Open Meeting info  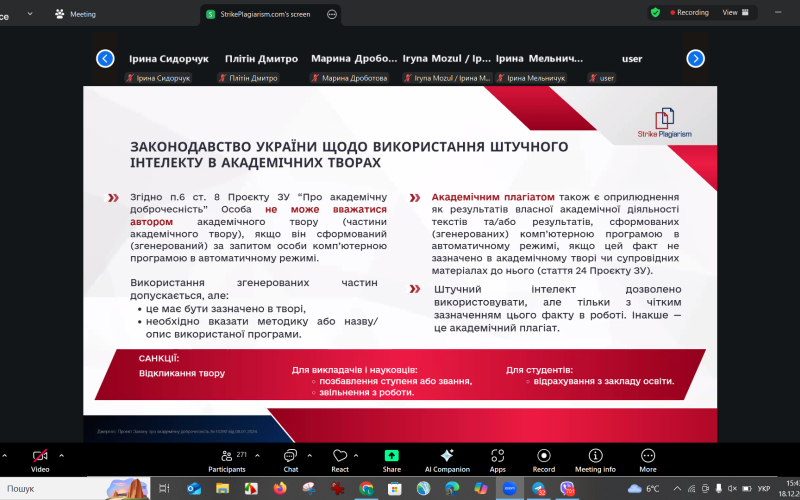(595, 457)
